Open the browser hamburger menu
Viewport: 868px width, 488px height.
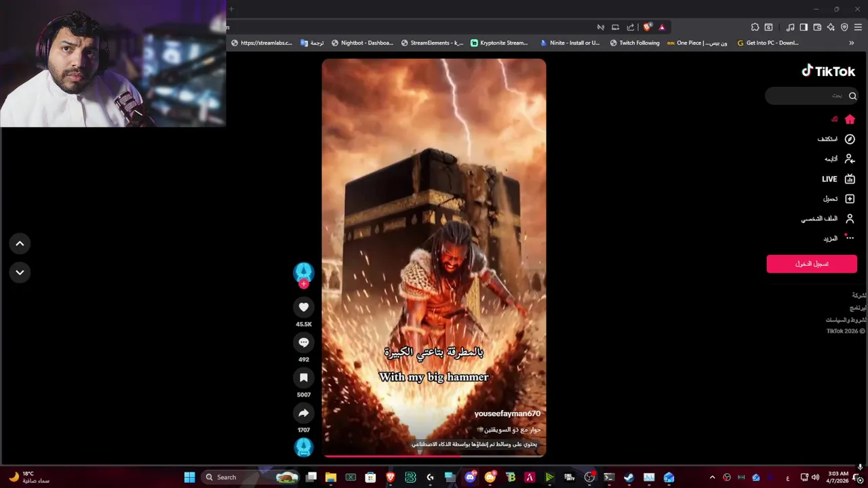coord(859,27)
